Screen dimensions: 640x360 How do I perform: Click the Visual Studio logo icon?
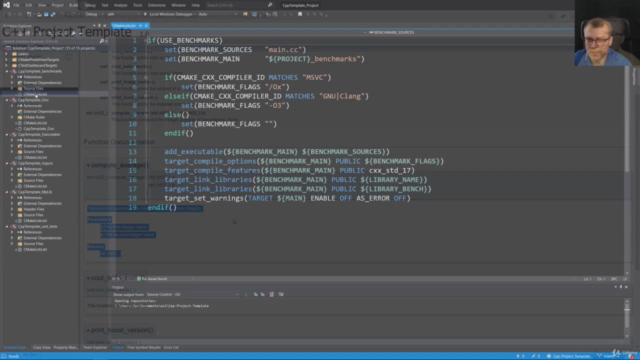(x=6, y=5)
